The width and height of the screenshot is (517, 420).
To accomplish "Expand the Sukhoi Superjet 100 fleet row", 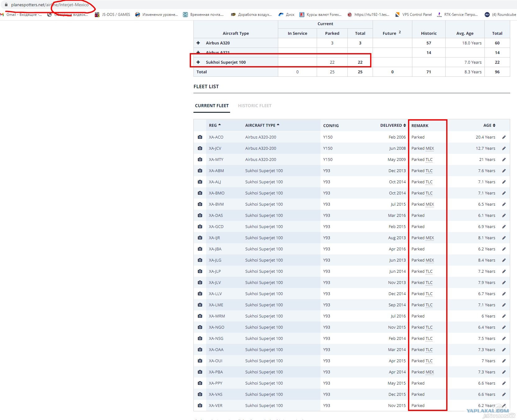I will pyautogui.click(x=198, y=62).
